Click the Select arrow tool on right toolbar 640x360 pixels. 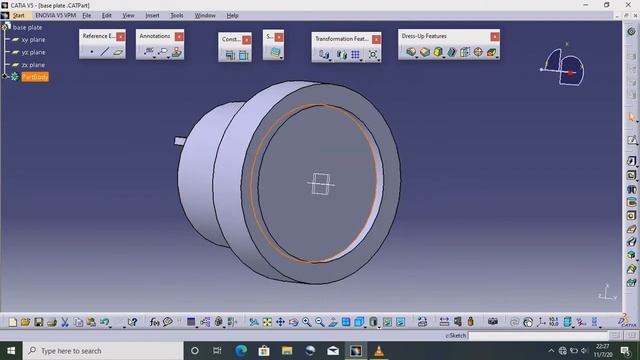click(x=631, y=118)
